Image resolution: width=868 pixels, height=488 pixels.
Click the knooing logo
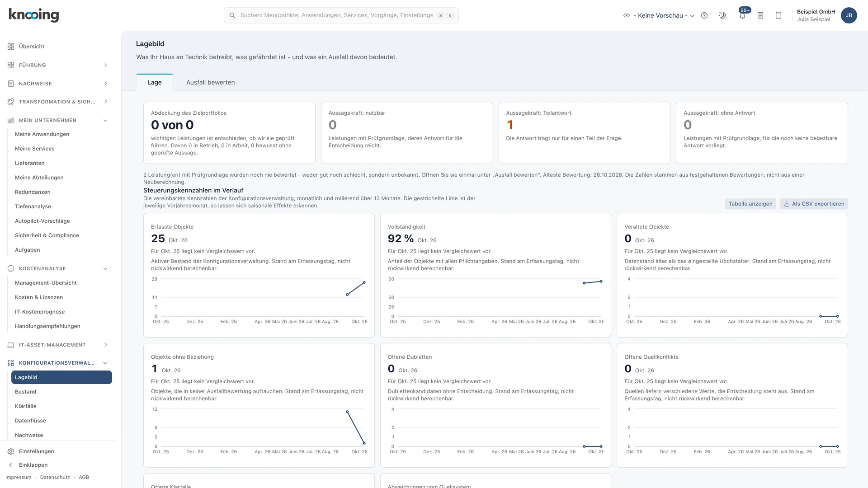point(34,15)
